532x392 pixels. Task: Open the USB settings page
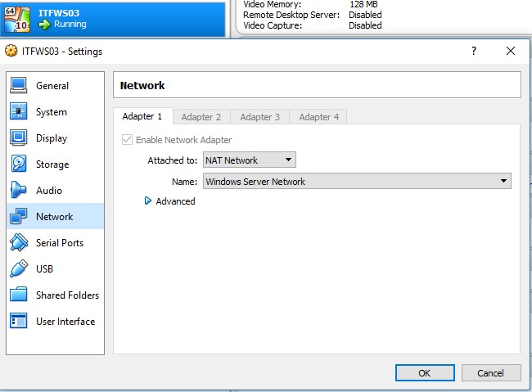[55, 268]
